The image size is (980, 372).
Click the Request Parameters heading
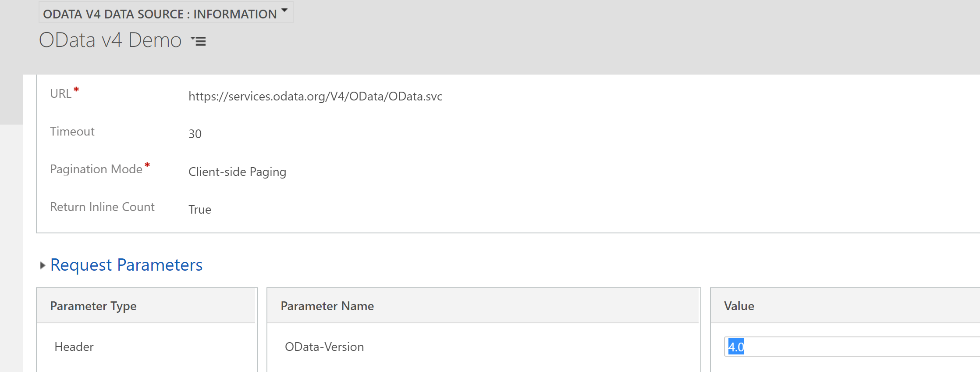126,265
